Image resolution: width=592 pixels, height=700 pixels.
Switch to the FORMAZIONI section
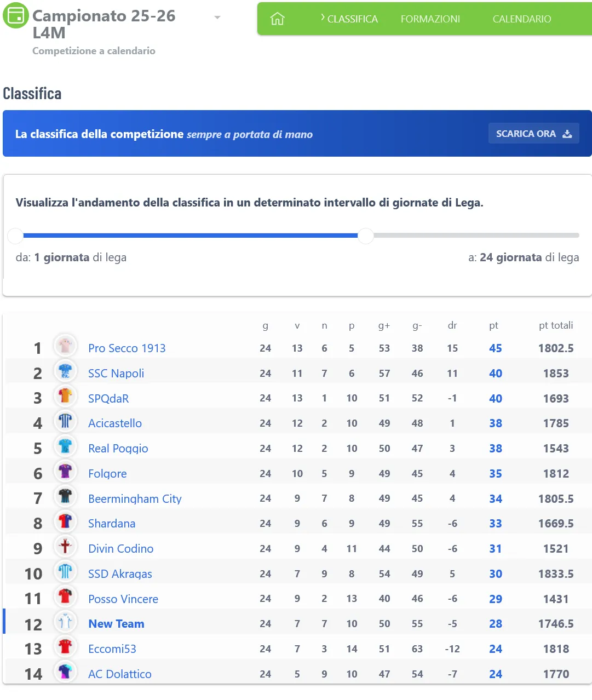tap(430, 19)
